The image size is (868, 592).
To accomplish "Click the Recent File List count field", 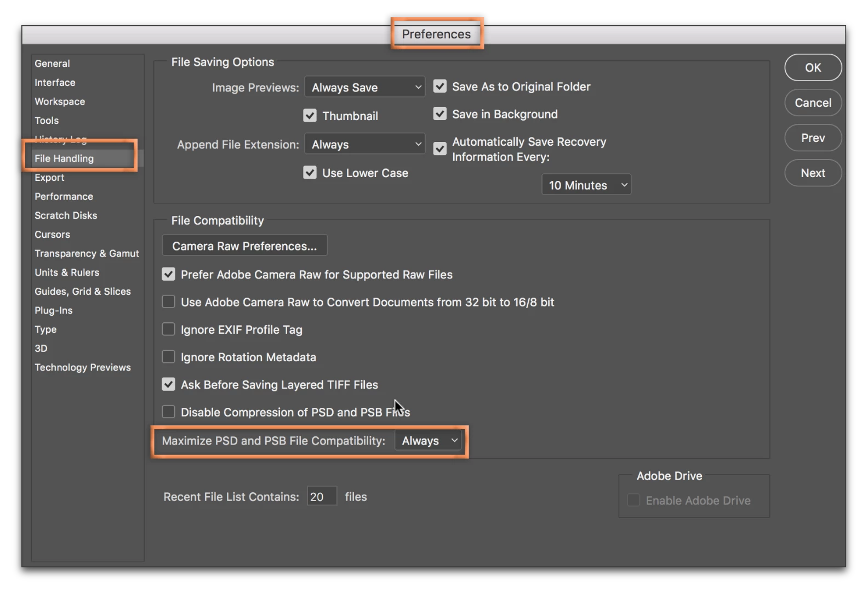I will (322, 497).
